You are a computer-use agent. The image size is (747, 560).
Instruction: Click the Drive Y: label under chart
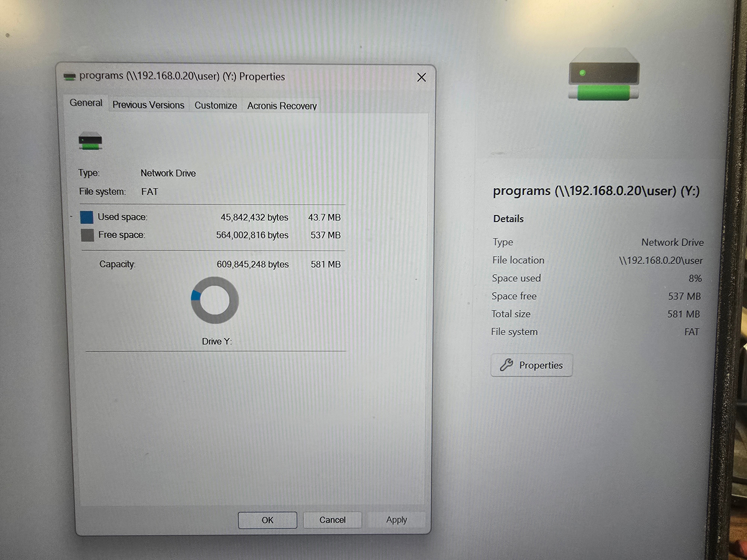click(216, 341)
